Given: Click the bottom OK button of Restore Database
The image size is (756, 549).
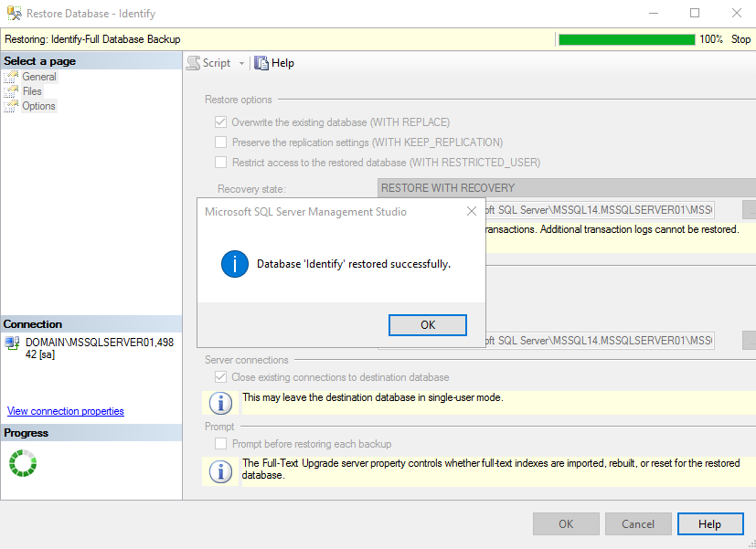Looking at the screenshot, I should (566, 524).
